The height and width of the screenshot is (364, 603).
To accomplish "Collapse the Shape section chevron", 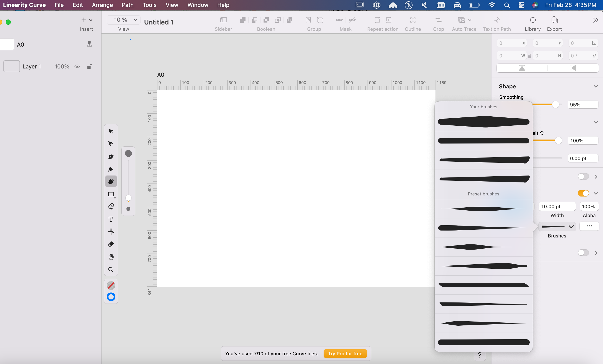I will click(596, 86).
